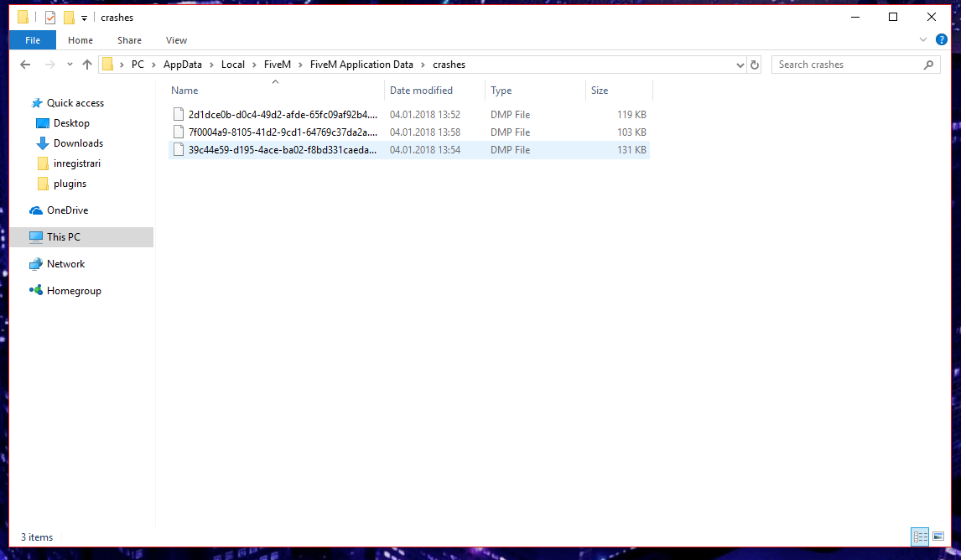Open the plugins folder in sidebar
This screenshot has width=966, height=560.
(70, 184)
